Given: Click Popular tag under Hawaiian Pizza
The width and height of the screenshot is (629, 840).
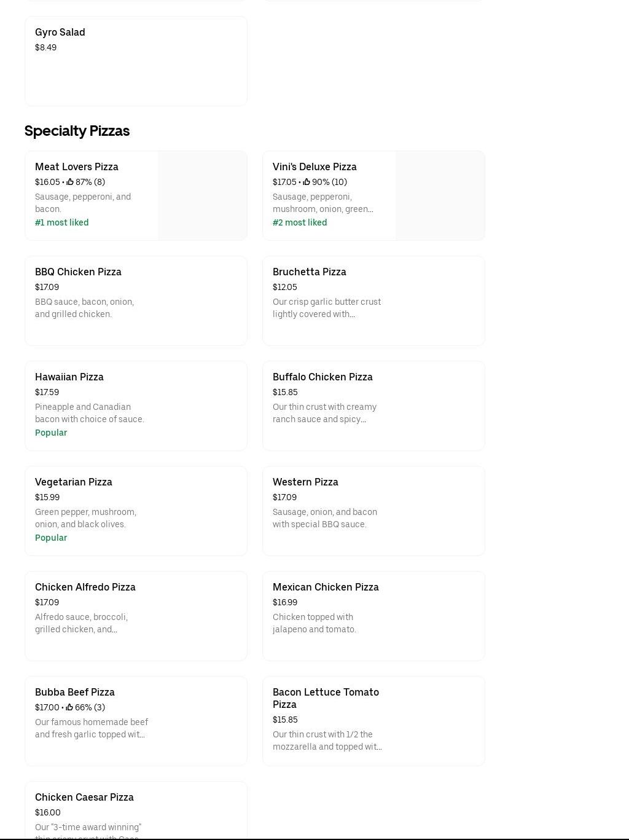Looking at the screenshot, I should pos(51,433).
